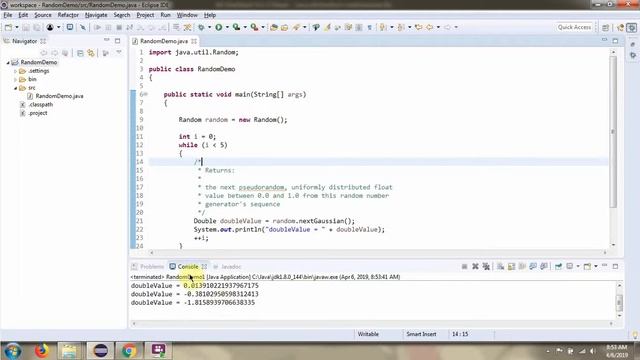
Task: Select the Console tab
Action: (188, 267)
